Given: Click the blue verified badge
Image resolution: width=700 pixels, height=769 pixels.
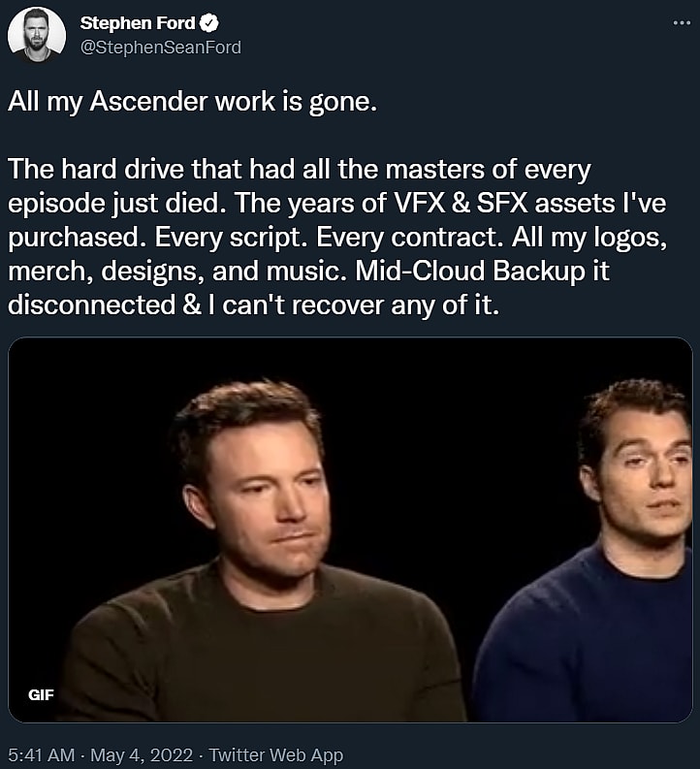Looking at the screenshot, I should coord(208,22).
